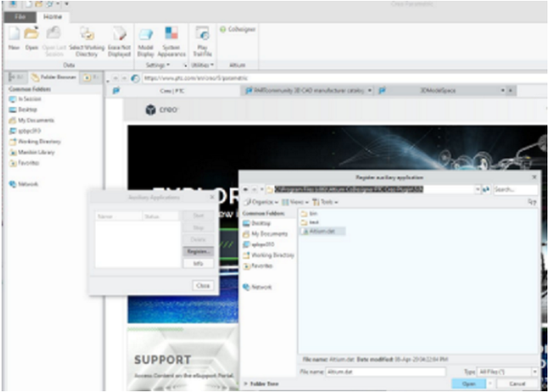
Task: Select My Documents in main navigator panel
Action: click(x=32, y=120)
